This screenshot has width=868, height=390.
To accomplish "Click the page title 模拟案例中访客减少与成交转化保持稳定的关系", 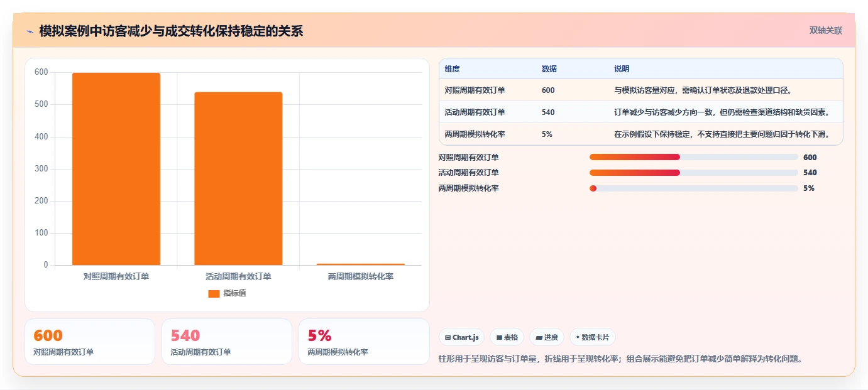I will coord(171,31).
